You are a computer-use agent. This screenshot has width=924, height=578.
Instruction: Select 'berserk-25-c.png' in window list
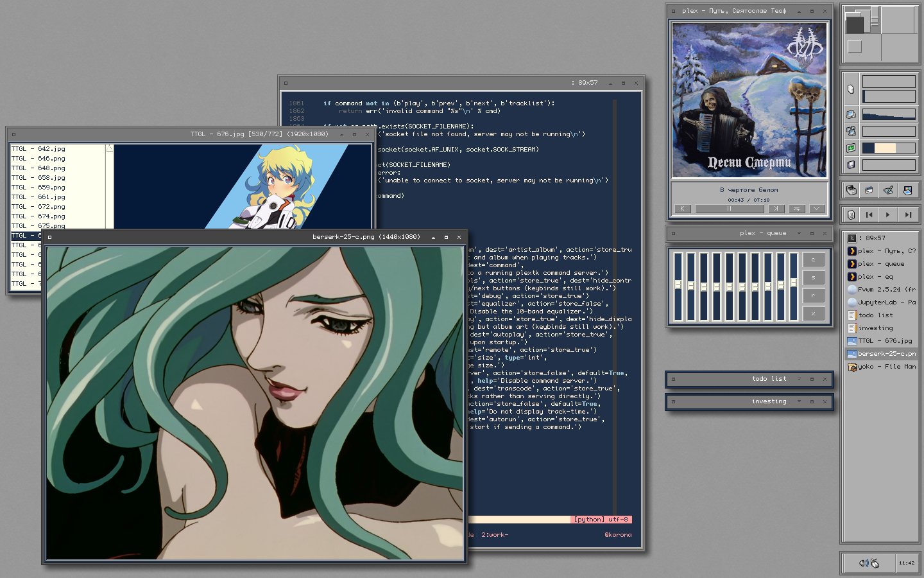(x=882, y=353)
